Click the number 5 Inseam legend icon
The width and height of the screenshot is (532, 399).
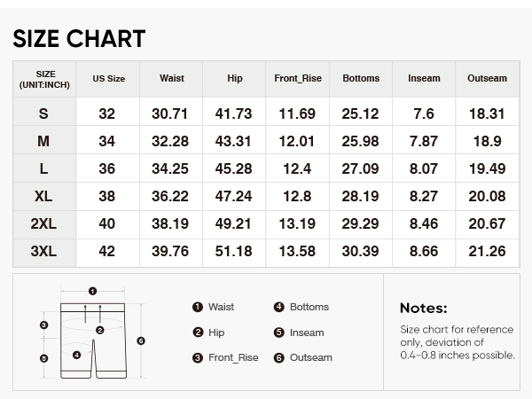coord(279,332)
